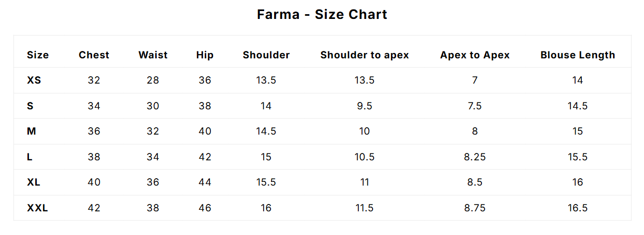Viewport: 644px width, 235px height.
Task: Click the XXL size row label
Action: pos(37,208)
